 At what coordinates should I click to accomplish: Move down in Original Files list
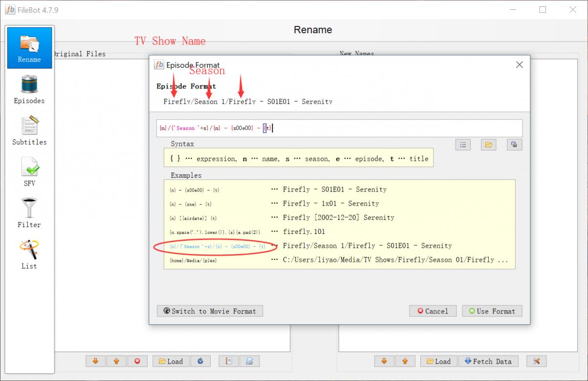click(x=96, y=361)
